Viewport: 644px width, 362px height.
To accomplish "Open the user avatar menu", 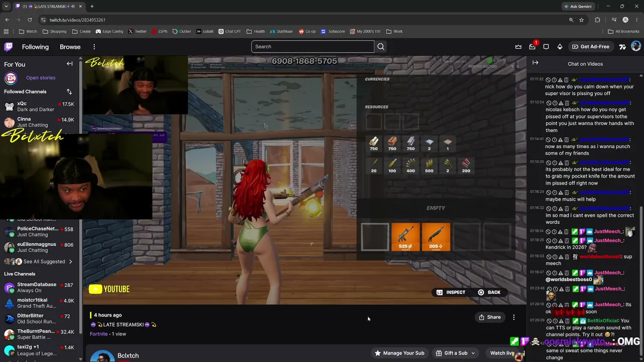I will pos(636,47).
